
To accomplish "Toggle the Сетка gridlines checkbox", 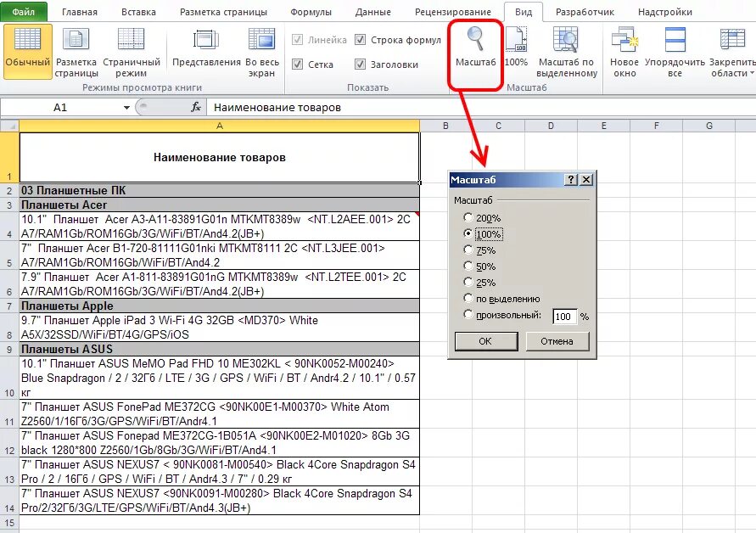I will pyautogui.click(x=298, y=65).
